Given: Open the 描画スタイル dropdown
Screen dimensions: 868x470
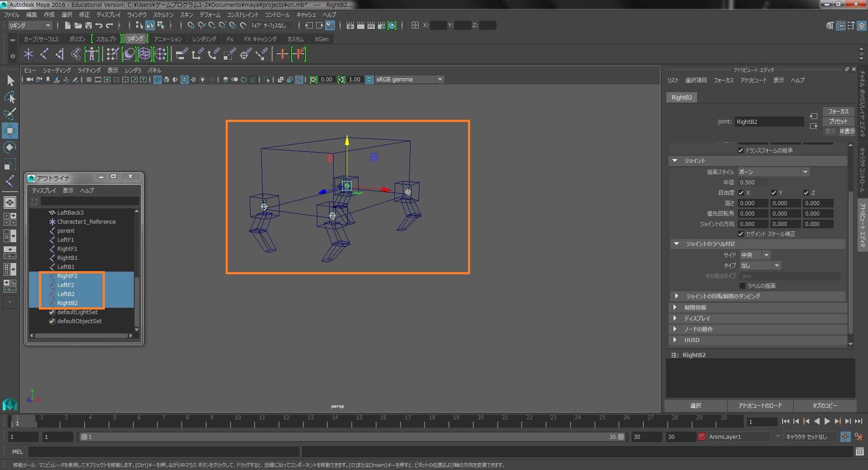Looking at the screenshot, I should coord(773,172).
